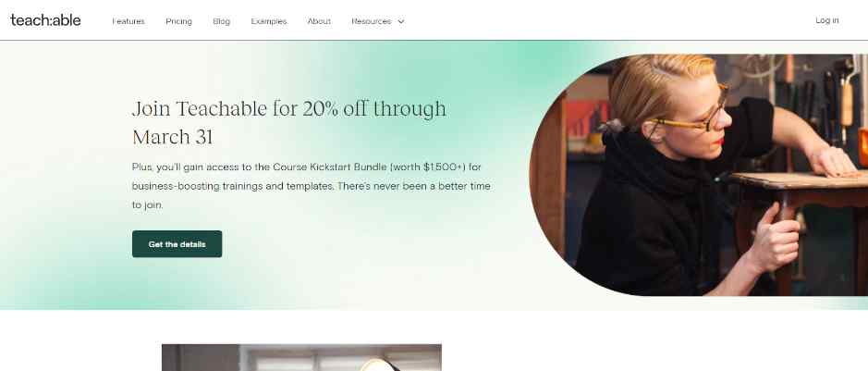Screen dimensions: 868x371
Task: Click the Get the details button
Action: coord(177,244)
